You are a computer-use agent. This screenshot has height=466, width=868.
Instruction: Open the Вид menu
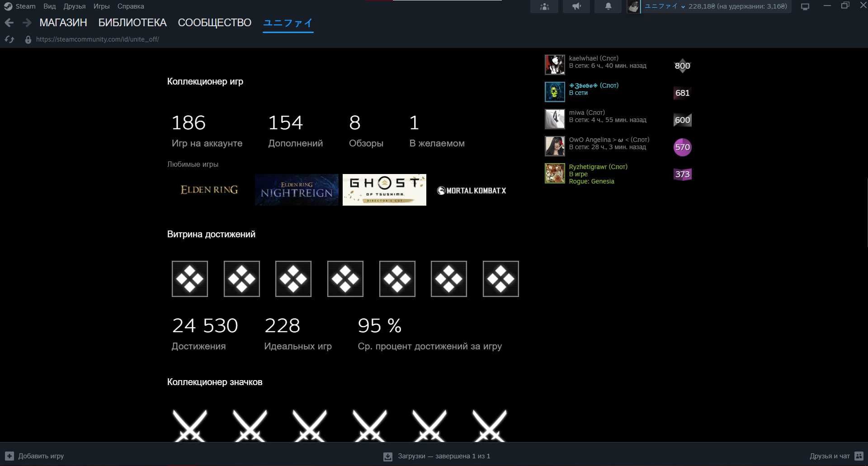(x=49, y=6)
